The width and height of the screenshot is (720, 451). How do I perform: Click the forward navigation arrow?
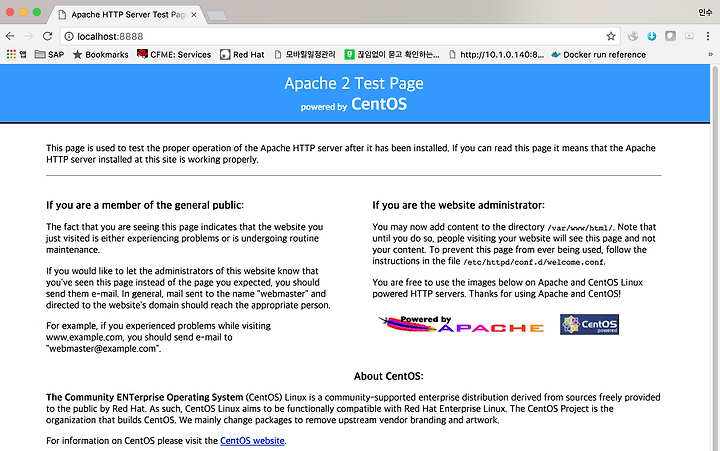(28, 36)
